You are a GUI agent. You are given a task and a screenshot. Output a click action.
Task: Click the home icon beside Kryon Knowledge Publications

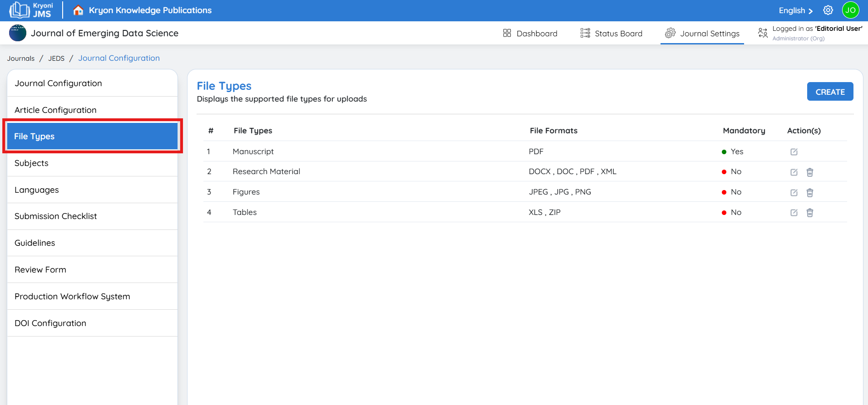click(78, 10)
